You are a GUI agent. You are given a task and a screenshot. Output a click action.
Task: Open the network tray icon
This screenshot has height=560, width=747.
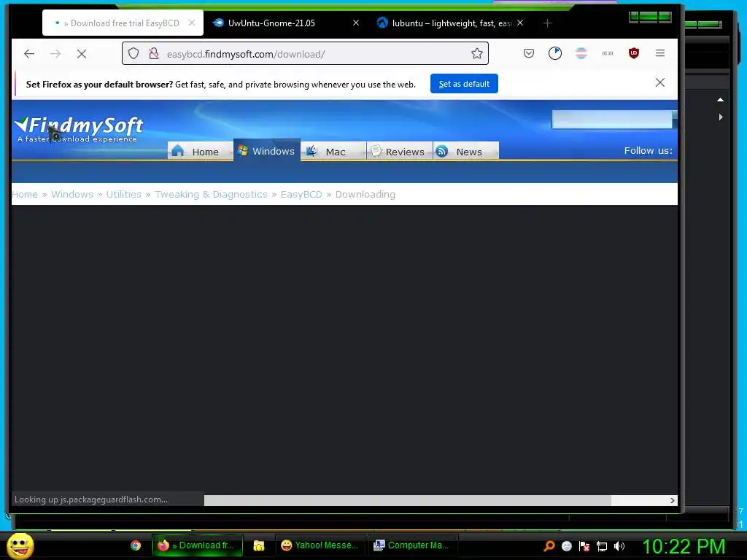click(602, 546)
